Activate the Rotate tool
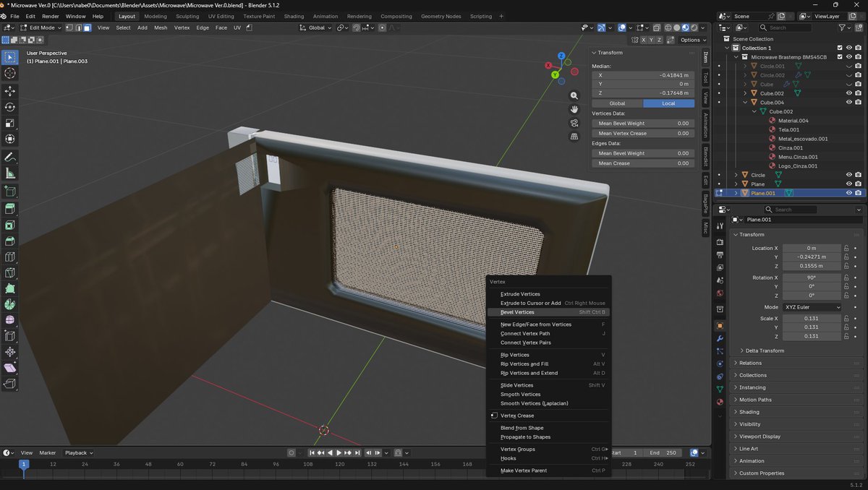 tap(10, 107)
